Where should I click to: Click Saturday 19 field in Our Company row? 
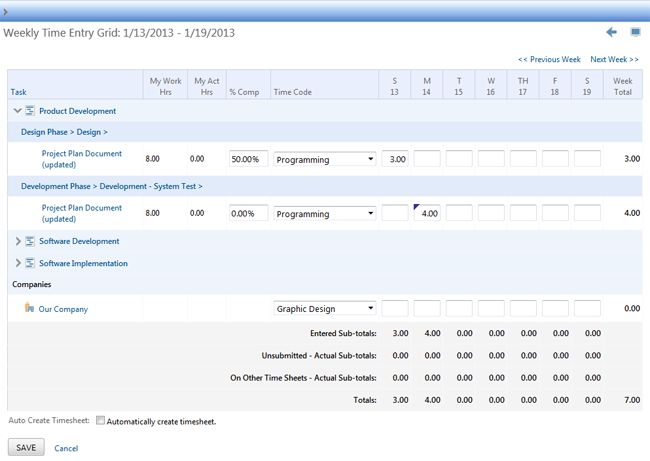[587, 308]
